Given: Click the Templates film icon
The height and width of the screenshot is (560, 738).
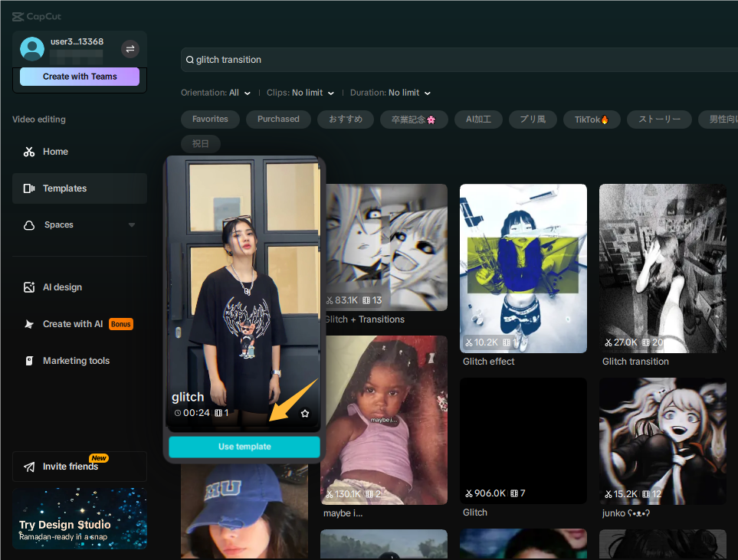Looking at the screenshot, I should 29,188.
